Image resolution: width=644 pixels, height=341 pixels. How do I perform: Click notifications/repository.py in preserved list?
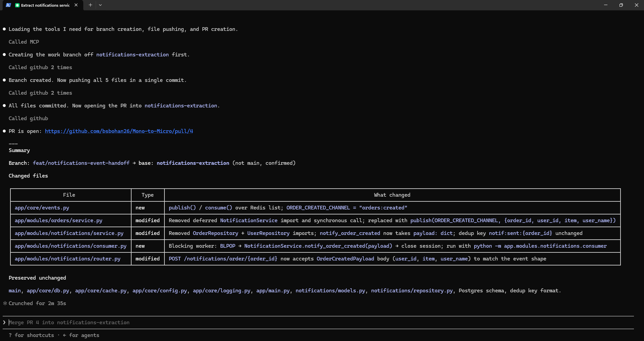click(412, 291)
